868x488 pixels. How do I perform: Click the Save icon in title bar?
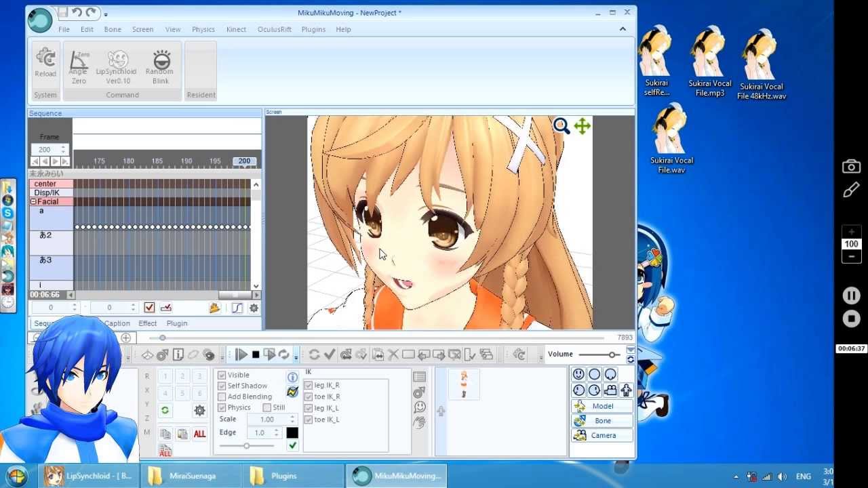pyautogui.click(x=62, y=12)
